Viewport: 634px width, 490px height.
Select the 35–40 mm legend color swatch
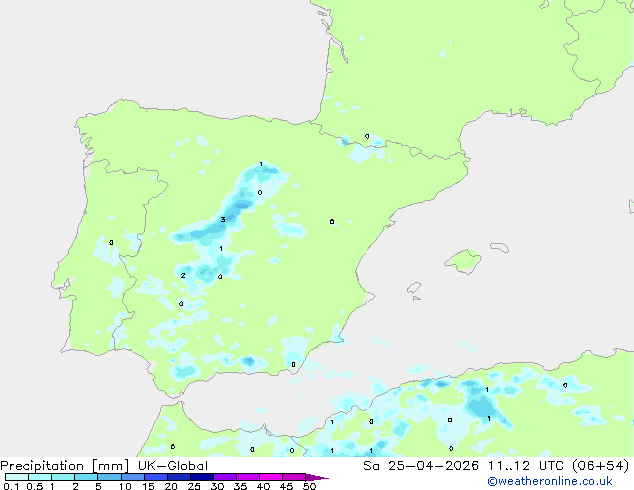click(247, 477)
